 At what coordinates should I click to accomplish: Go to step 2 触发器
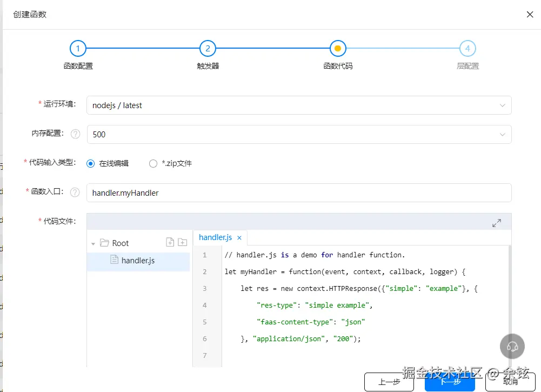[x=208, y=49]
